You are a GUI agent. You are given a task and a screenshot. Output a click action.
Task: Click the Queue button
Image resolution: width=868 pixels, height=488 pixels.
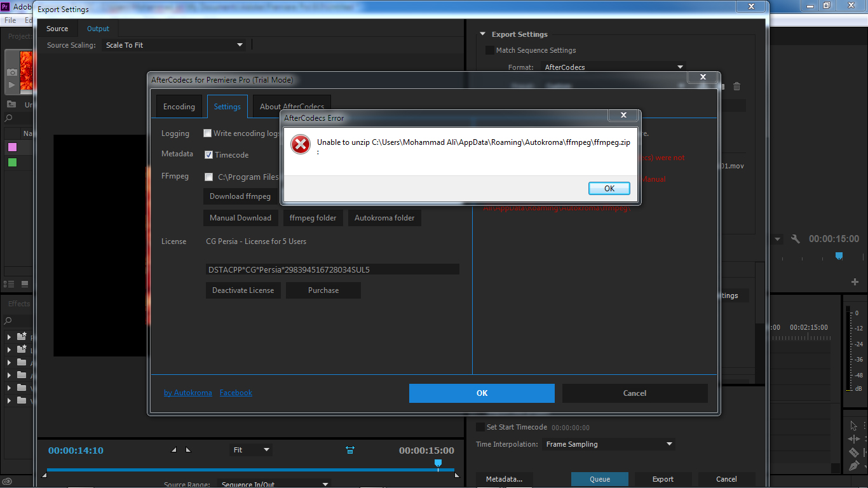point(600,479)
